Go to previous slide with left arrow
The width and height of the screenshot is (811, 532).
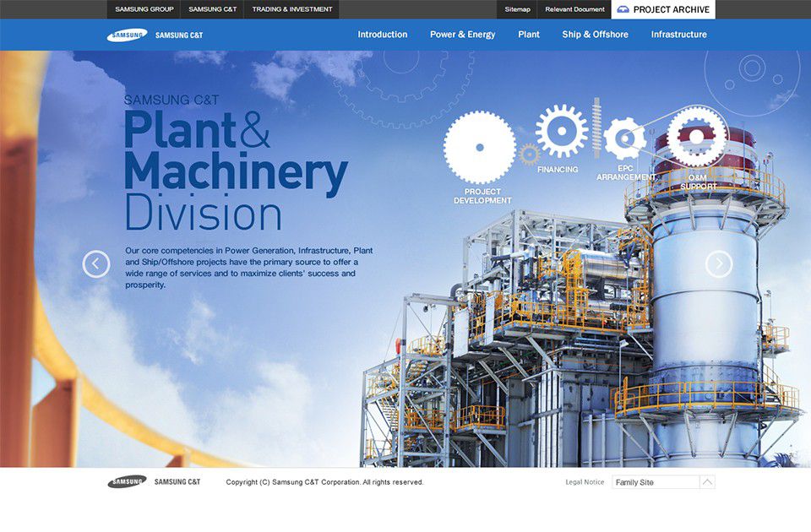[96, 264]
